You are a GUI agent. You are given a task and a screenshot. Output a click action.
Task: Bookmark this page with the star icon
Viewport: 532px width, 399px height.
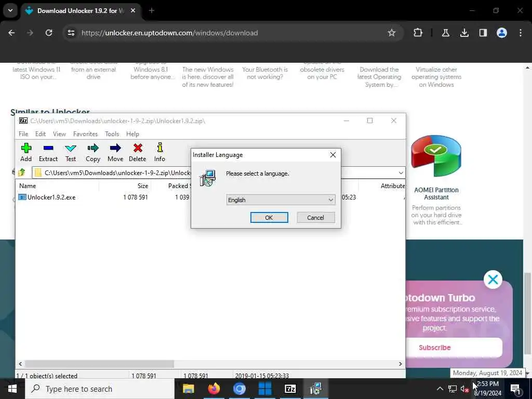coord(392,33)
